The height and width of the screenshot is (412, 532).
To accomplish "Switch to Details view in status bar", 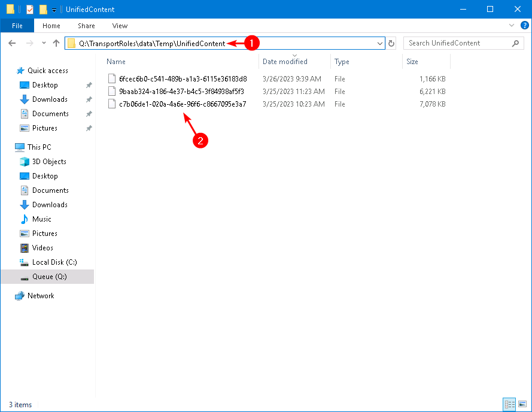I will pos(509,404).
